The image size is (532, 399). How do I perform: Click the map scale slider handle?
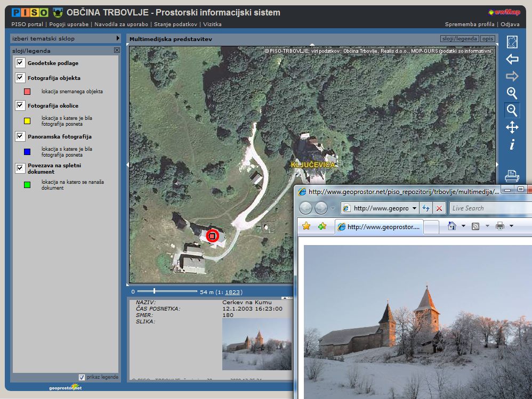[x=154, y=291]
